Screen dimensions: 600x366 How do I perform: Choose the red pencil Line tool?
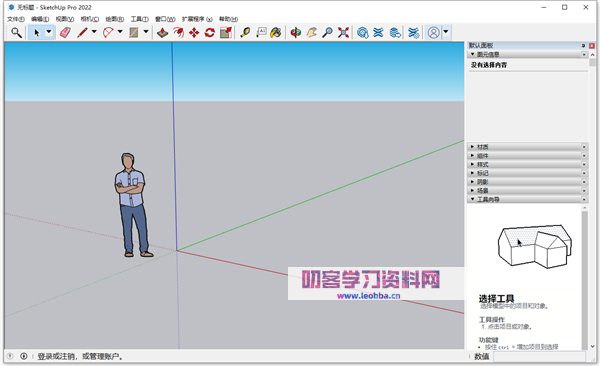82,33
